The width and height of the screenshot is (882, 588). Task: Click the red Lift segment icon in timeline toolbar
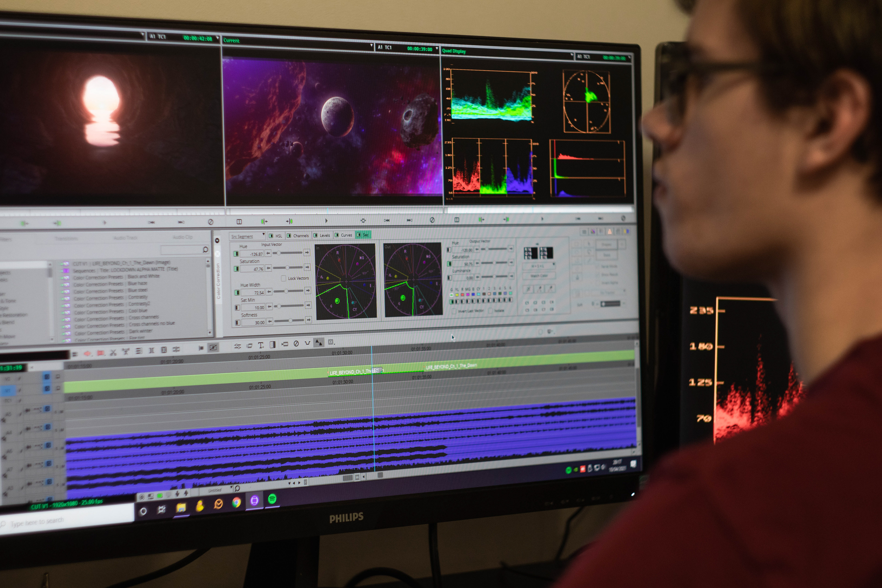tap(87, 353)
